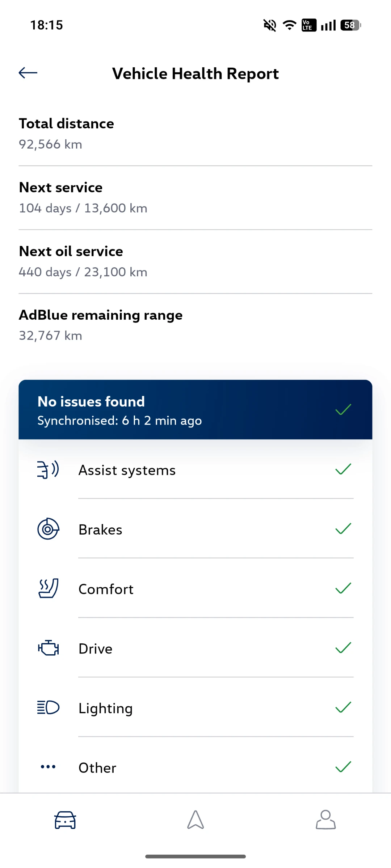This screenshot has width=391, height=868.
Task: Open the vehicle tab car icon
Action: coord(65,820)
